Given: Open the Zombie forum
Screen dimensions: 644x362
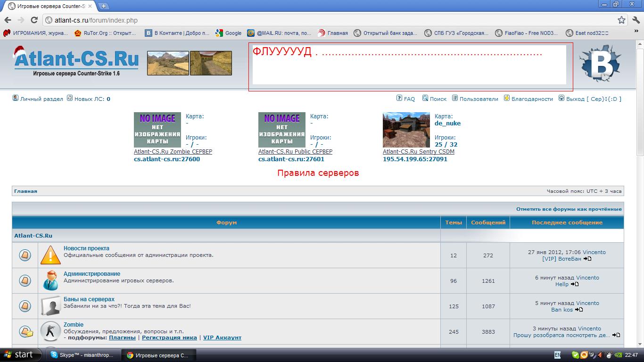Looking at the screenshot, I should (x=74, y=325).
